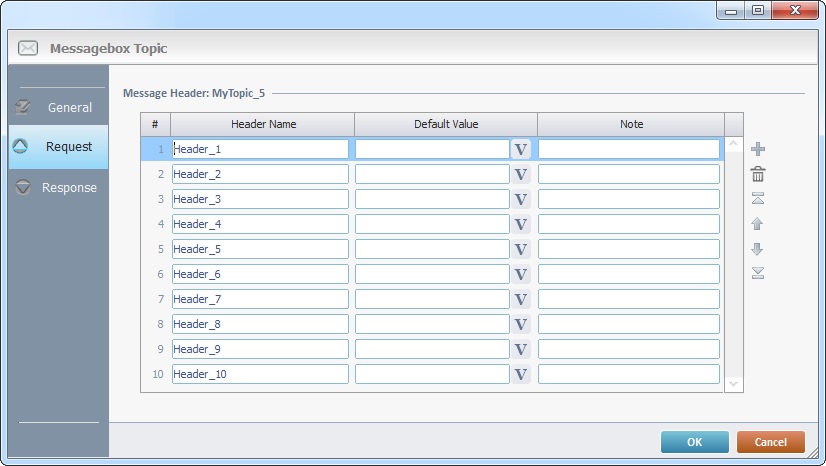The width and height of the screenshot is (826, 466).
Task: Click the move down arrow icon
Action: [x=758, y=249]
